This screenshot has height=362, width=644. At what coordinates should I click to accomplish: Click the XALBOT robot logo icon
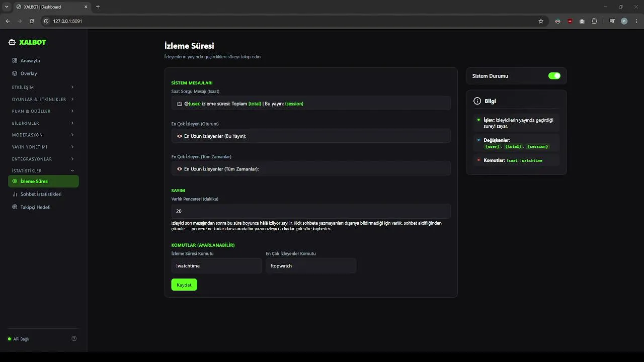pos(12,42)
